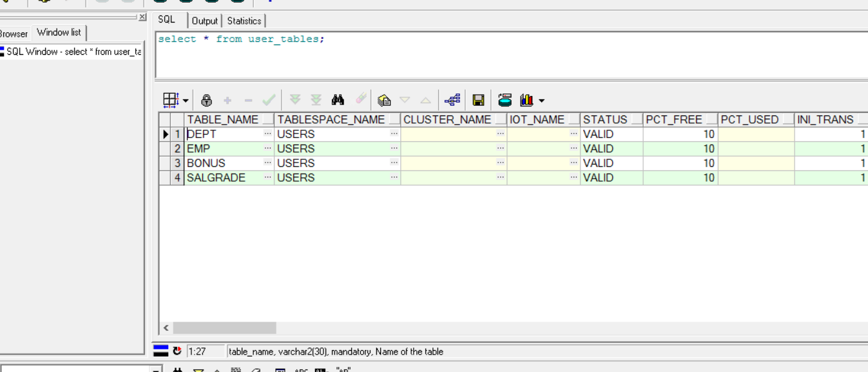Click the post changes checkmark icon
Screen dimensions: 868x372
click(269, 100)
